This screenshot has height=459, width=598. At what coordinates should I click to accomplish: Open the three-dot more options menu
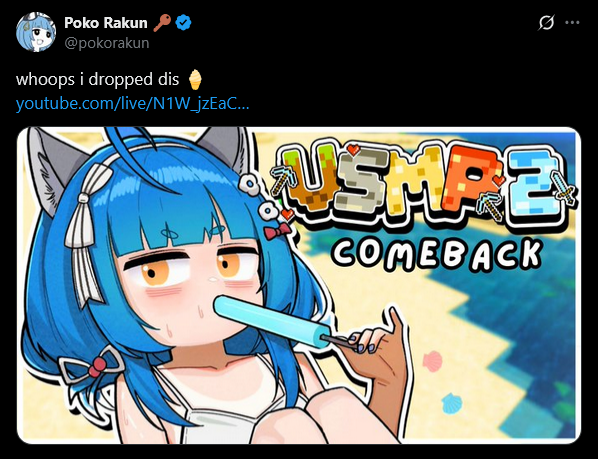coord(572,22)
